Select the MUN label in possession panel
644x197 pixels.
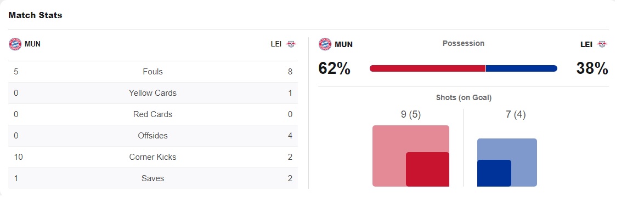pos(343,44)
